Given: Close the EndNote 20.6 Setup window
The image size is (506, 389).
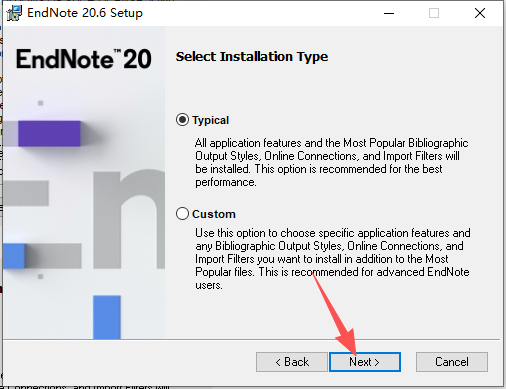Looking at the screenshot, I should (x=480, y=13).
